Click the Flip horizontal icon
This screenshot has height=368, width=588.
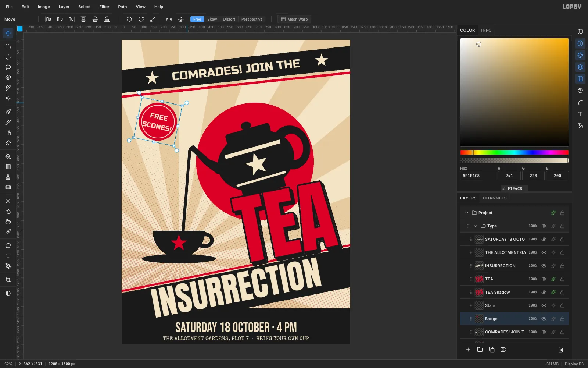(169, 19)
